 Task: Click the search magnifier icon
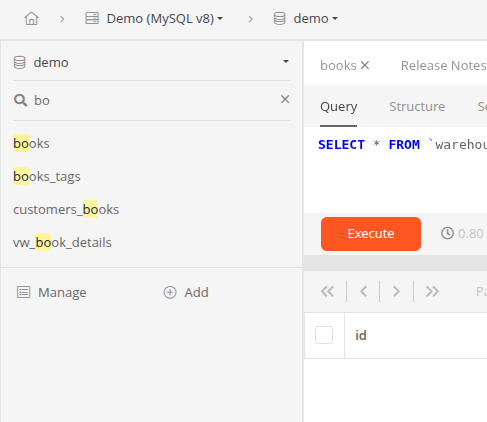(20, 100)
